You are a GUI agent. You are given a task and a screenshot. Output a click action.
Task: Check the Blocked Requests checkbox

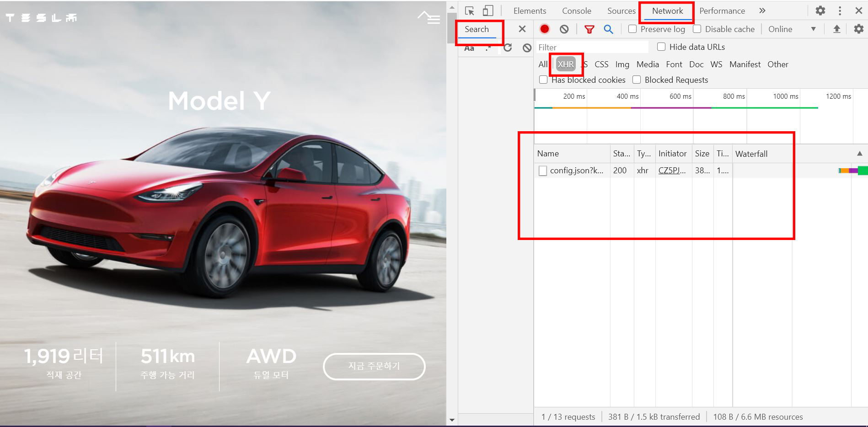coord(637,80)
